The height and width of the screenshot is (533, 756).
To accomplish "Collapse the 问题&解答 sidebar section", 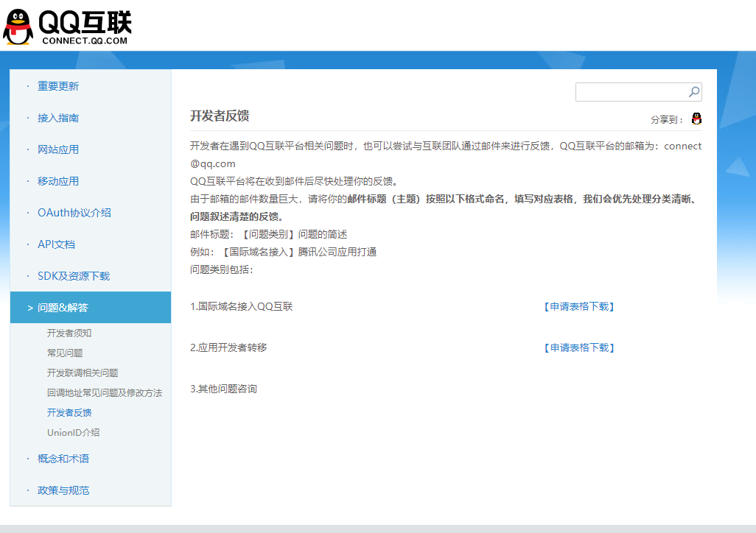I will pos(63,308).
